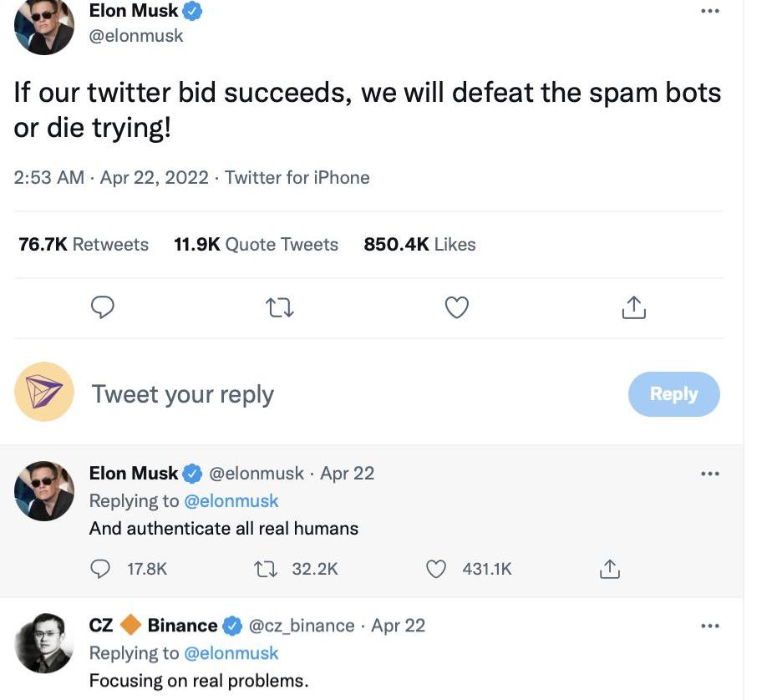Share the main tweet via share icon
Viewport: 772px width, 700px height.
(x=634, y=307)
